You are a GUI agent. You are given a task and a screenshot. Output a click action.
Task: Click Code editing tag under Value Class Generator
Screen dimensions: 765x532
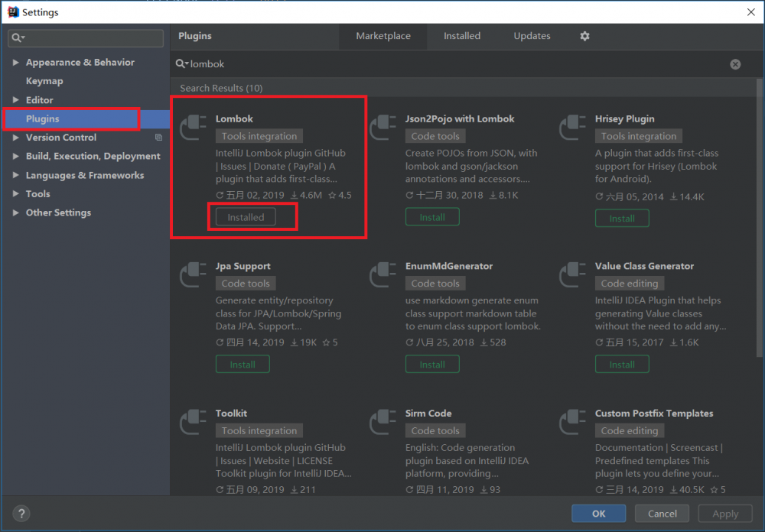point(630,284)
